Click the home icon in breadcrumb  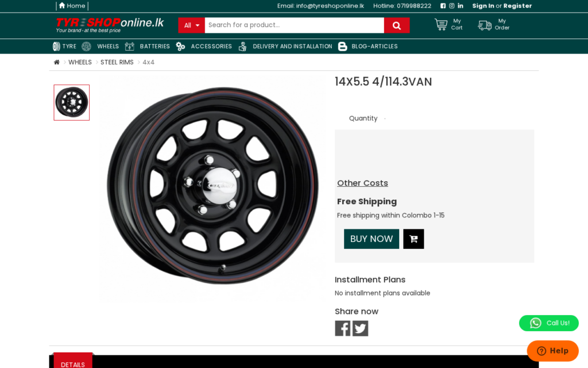click(57, 62)
